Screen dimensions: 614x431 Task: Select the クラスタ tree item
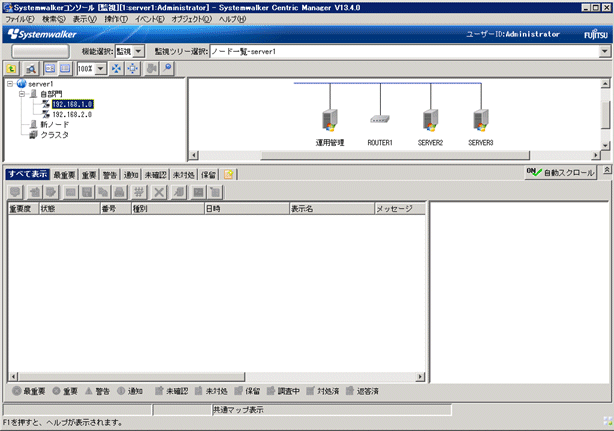[54, 135]
